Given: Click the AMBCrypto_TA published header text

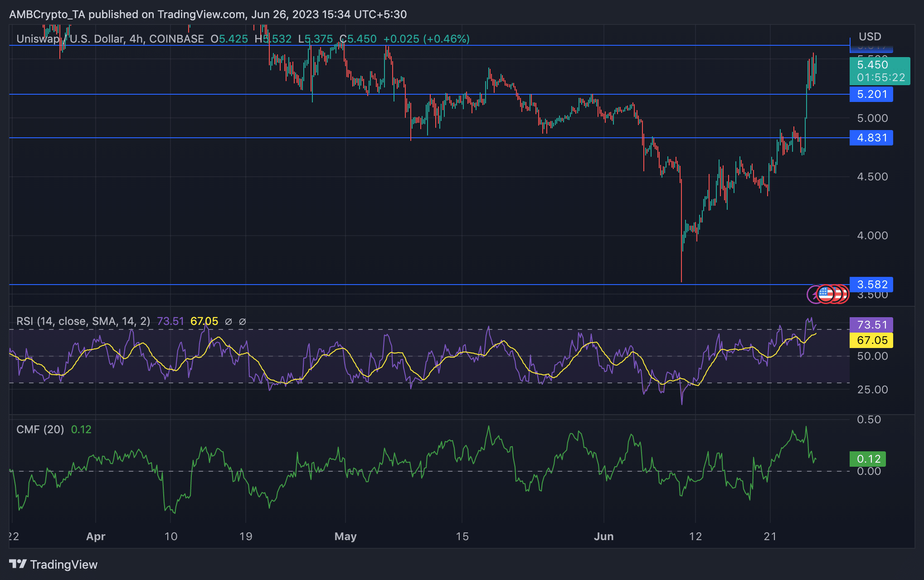Looking at the screenshot, I should pos(208,14).
